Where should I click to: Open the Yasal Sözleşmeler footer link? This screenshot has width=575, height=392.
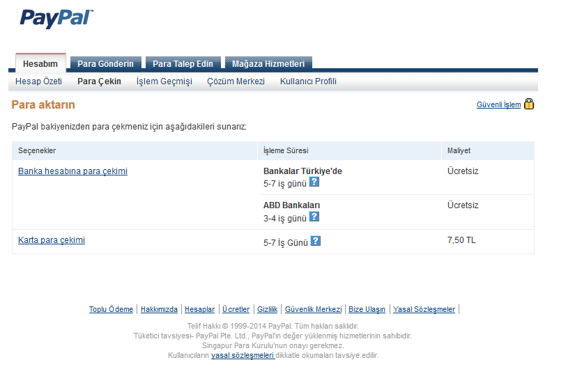point(424,309)
